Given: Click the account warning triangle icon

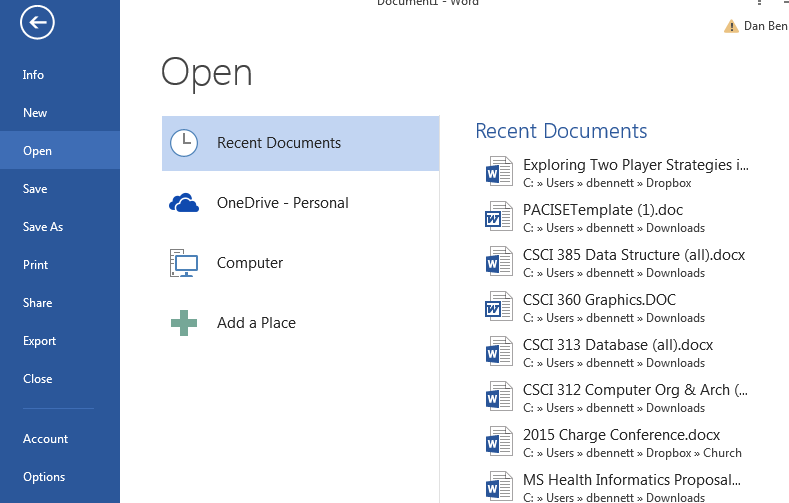Looking at the screenshot, I should coord(731,26).
